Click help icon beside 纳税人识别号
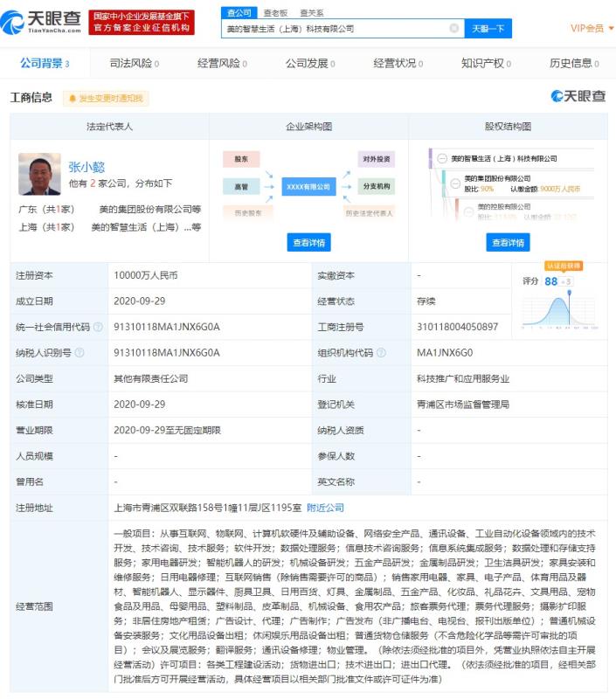 [x=80, y=353]
